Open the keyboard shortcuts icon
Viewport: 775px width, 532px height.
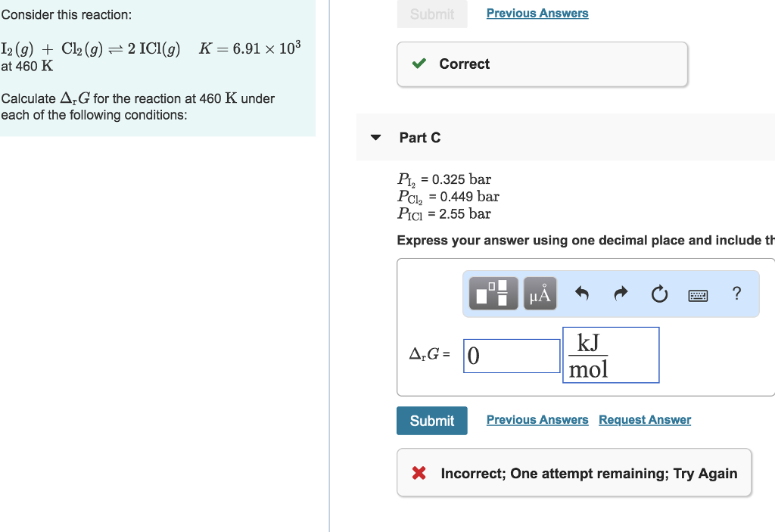click(697, 294)
